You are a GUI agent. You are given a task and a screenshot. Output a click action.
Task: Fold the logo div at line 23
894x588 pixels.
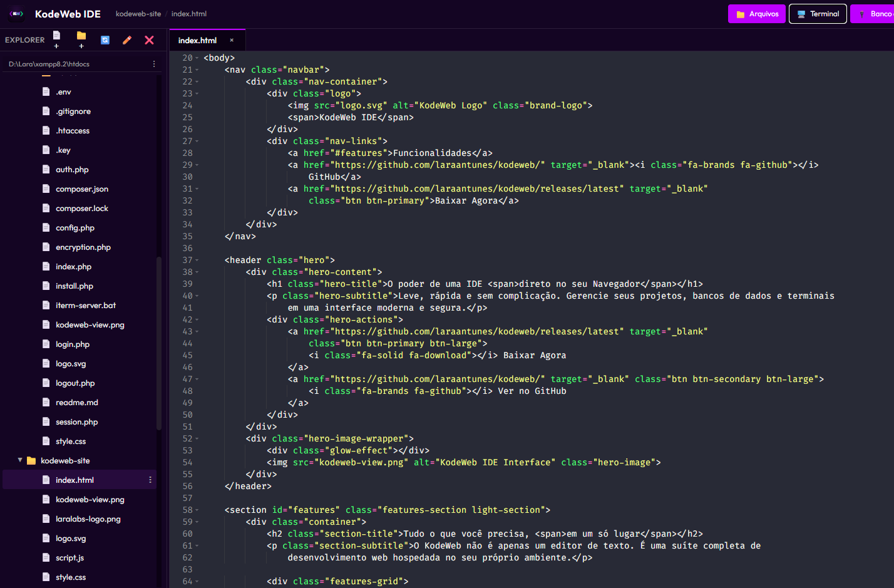(197, 93)
